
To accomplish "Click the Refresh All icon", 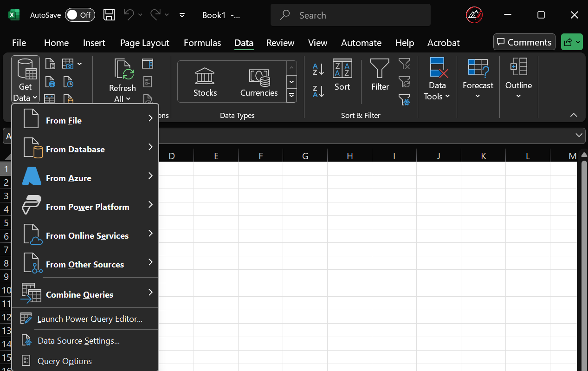I will click(x=123, y=69).
